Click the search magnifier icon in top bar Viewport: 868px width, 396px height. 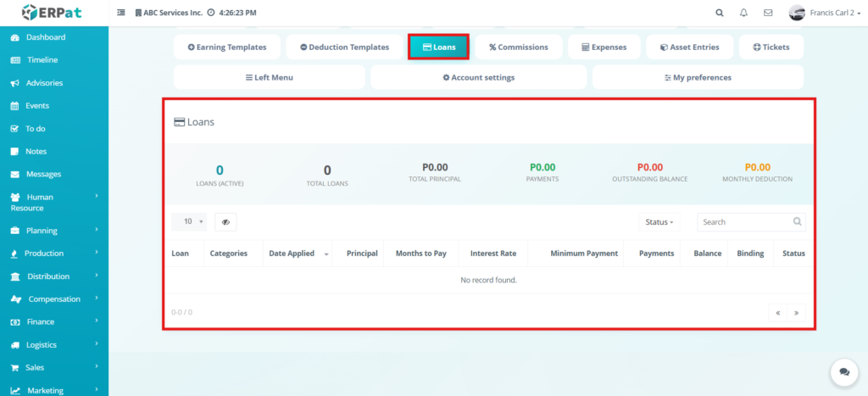(x=720, y=13)
